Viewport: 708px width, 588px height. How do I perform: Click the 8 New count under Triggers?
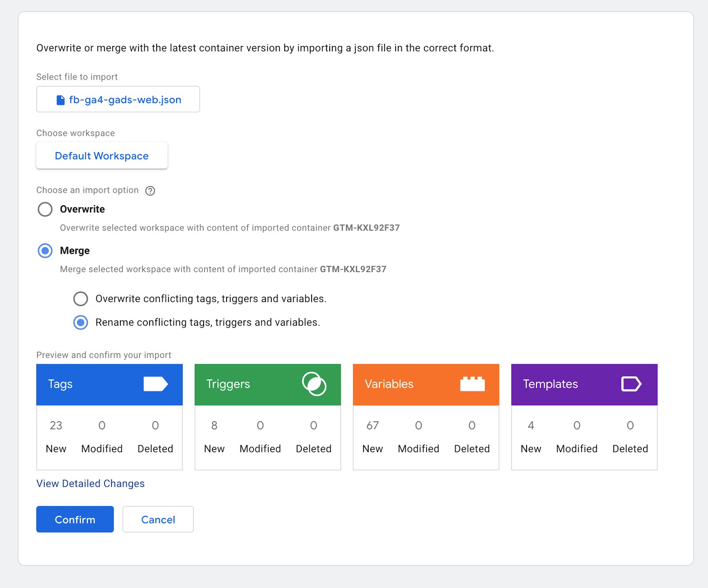(x=214, y=425)
